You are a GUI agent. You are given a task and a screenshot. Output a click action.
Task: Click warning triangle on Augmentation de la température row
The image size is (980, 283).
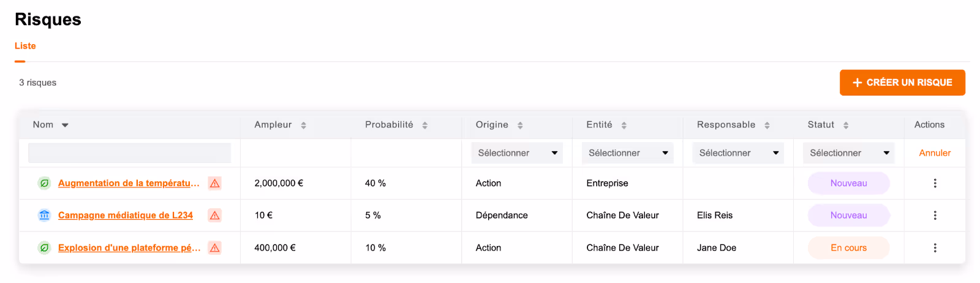[x=214, y=183]
